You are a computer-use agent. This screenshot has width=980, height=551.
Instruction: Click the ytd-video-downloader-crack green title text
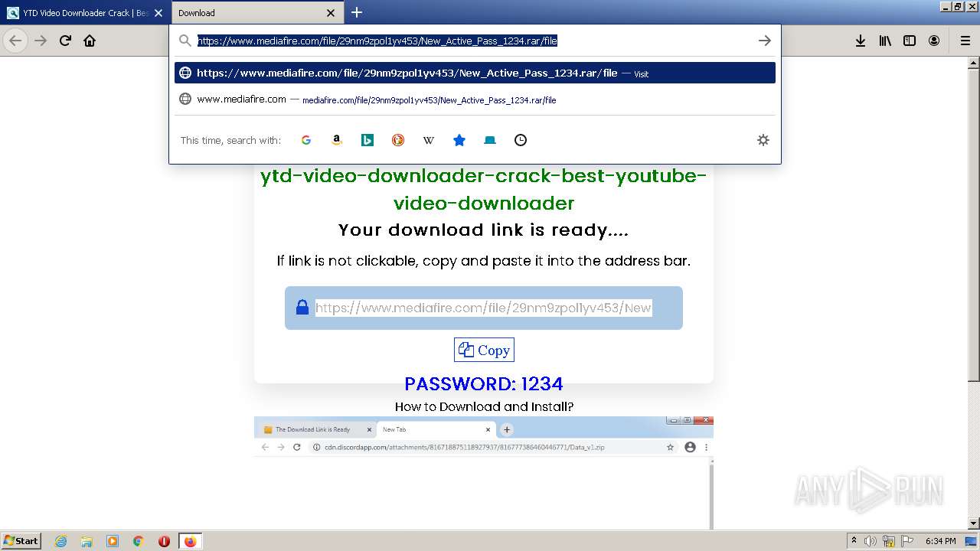(484, 189)
